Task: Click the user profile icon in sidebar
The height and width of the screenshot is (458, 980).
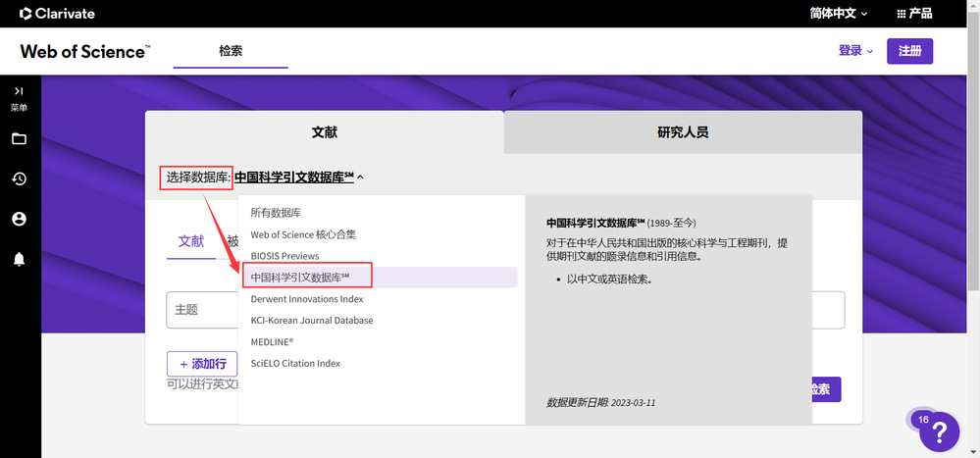Action: pyautogui.click(x=19, y=219)
